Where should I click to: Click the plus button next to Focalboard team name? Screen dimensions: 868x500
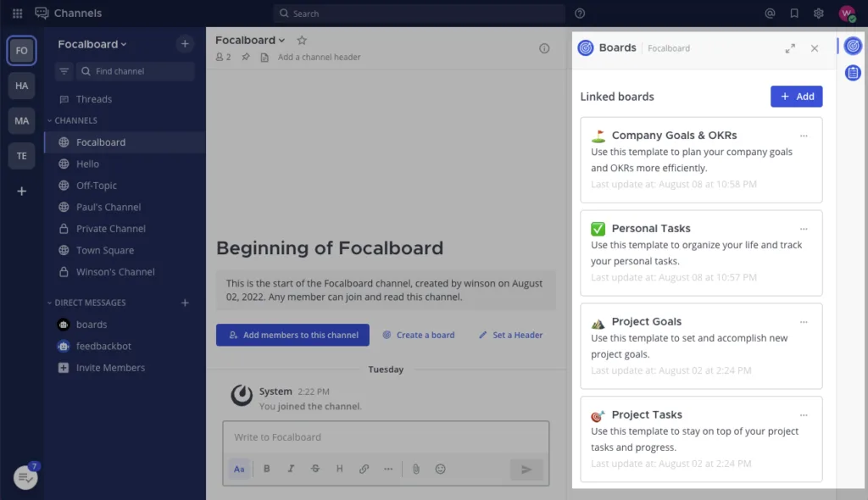point(185,44)
